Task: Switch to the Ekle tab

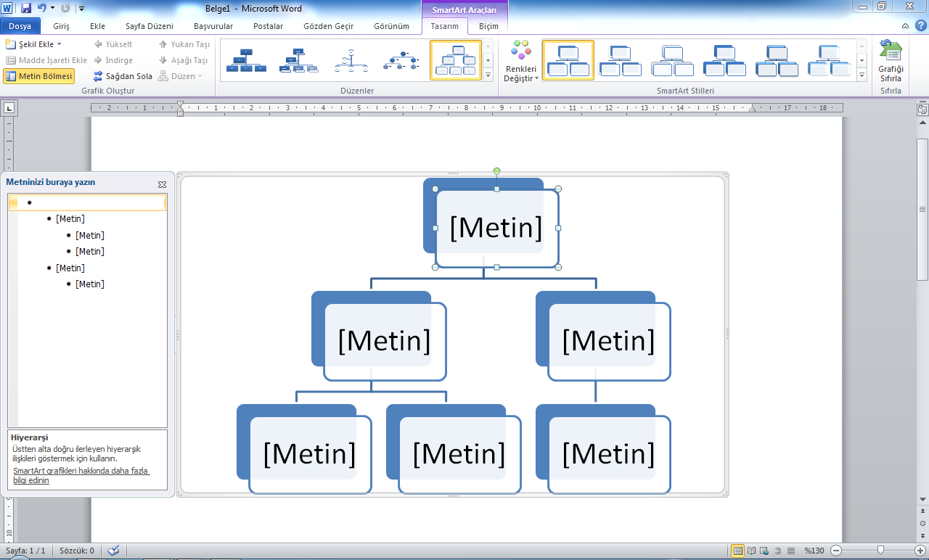Action: tap(97, 26)
